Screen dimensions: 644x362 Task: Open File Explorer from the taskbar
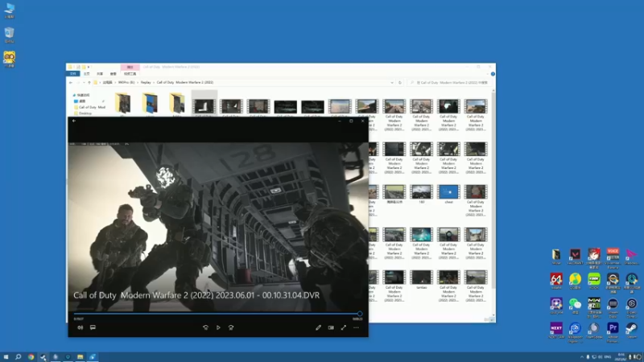pos(80,357)
